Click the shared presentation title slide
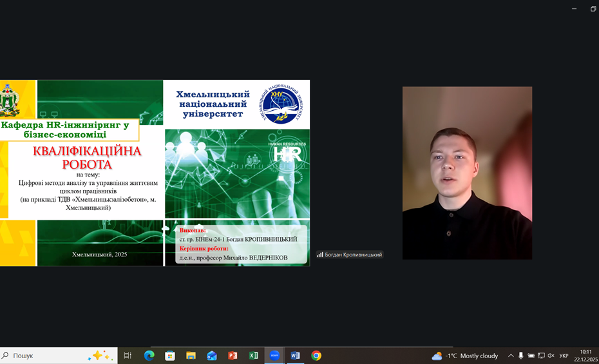Screen dimensions: 599x364 (x=155, y=173)
